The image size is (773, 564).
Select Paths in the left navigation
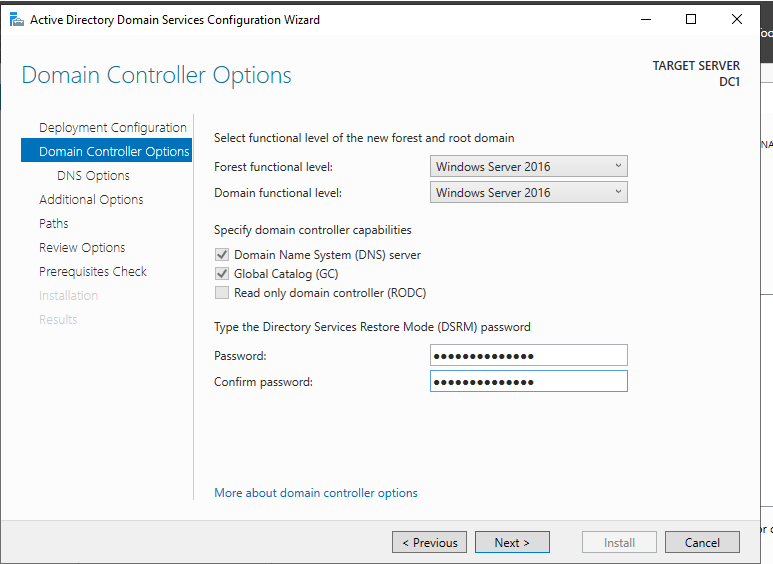click(x=54, y=224)
